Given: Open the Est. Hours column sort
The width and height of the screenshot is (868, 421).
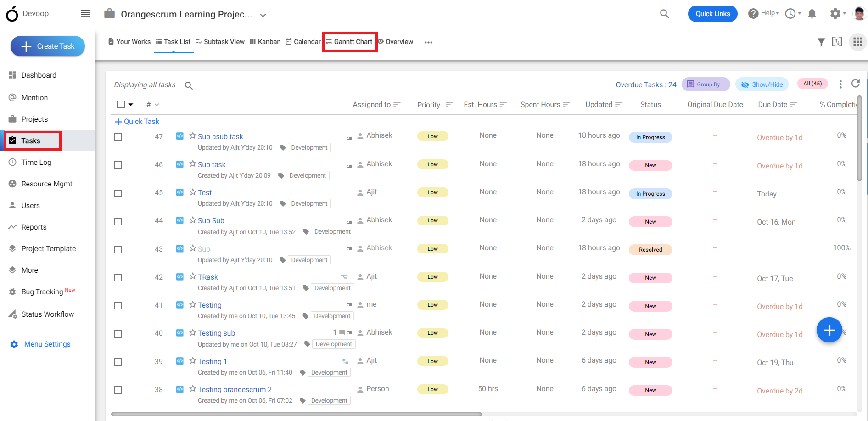Looking at the screenshot, I should (x=503, y=105).
